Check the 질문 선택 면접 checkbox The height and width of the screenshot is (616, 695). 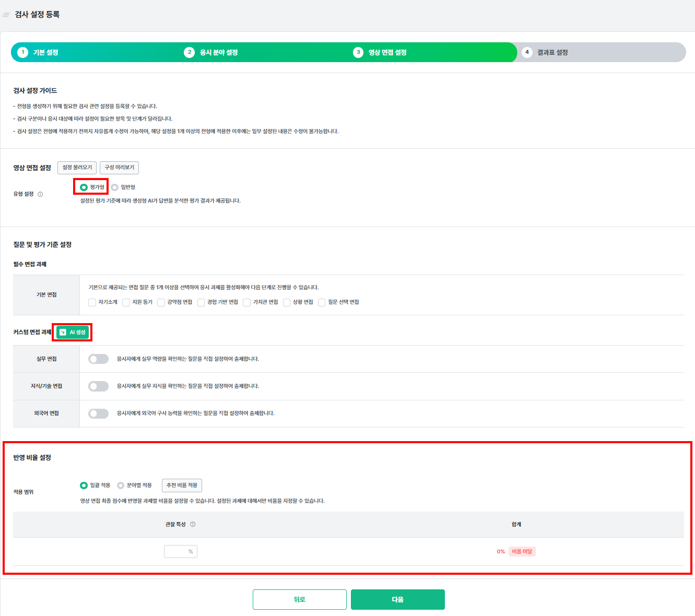coord(322,302)
